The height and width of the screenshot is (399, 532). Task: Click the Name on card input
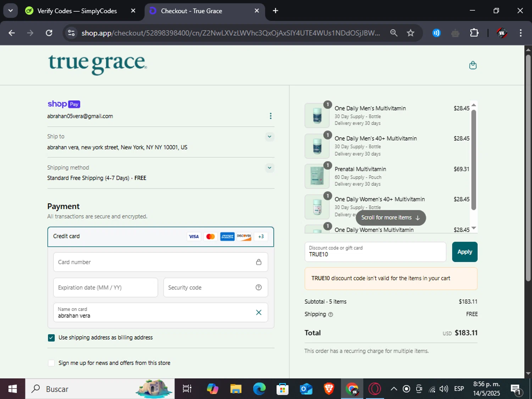161,312
